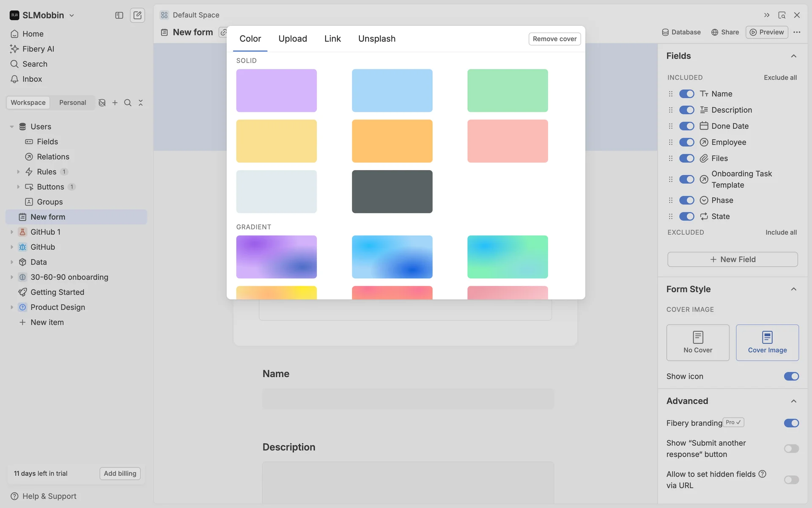
Task: Click the New Field button
Action: (x=732, y=260)
